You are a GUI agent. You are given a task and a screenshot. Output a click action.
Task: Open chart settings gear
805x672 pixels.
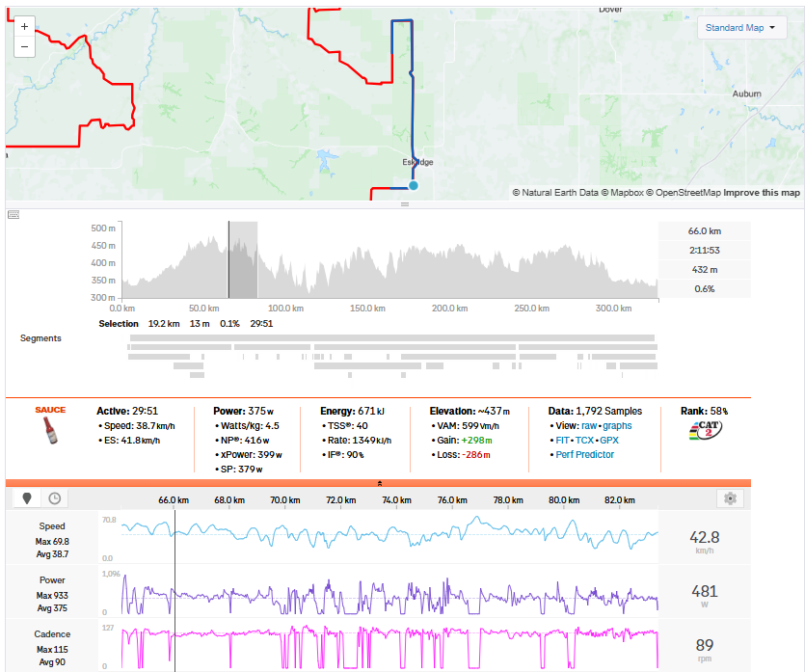coord(731,498)
